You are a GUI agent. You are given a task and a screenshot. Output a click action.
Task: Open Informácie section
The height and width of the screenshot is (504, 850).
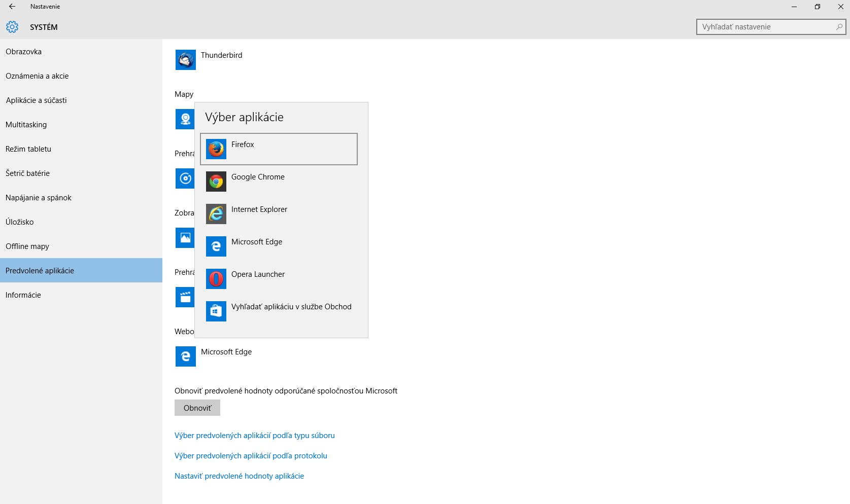[x=81, y=295]
